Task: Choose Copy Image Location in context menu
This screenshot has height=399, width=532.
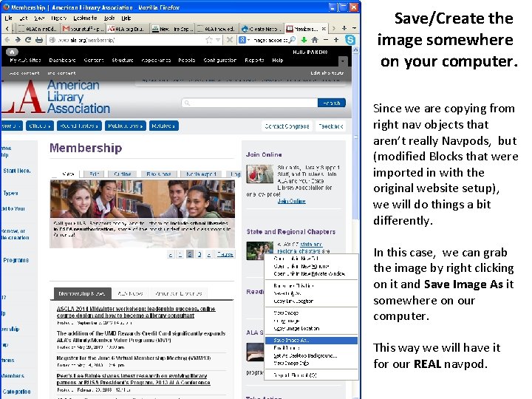Action: pos(311,328)
